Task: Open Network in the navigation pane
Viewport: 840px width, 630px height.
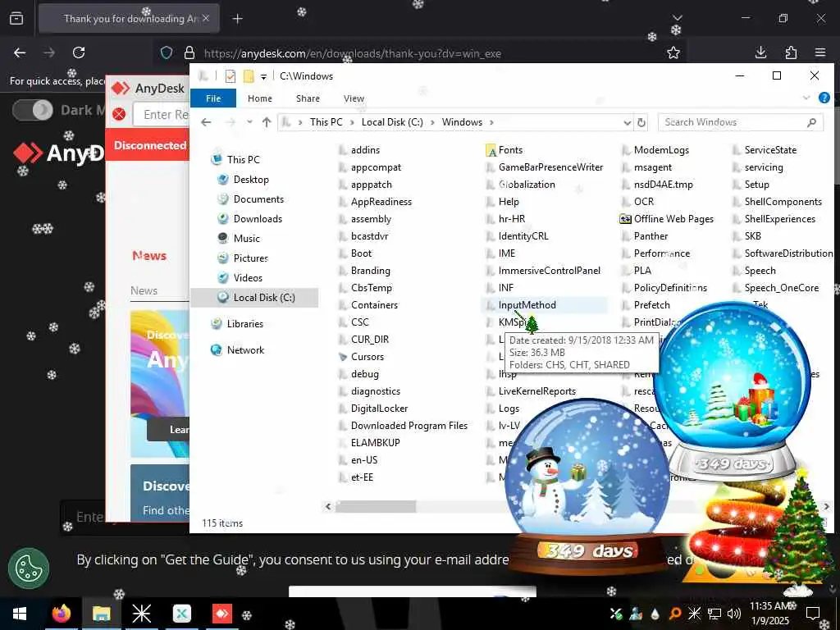Action: (x=245, y=350)
